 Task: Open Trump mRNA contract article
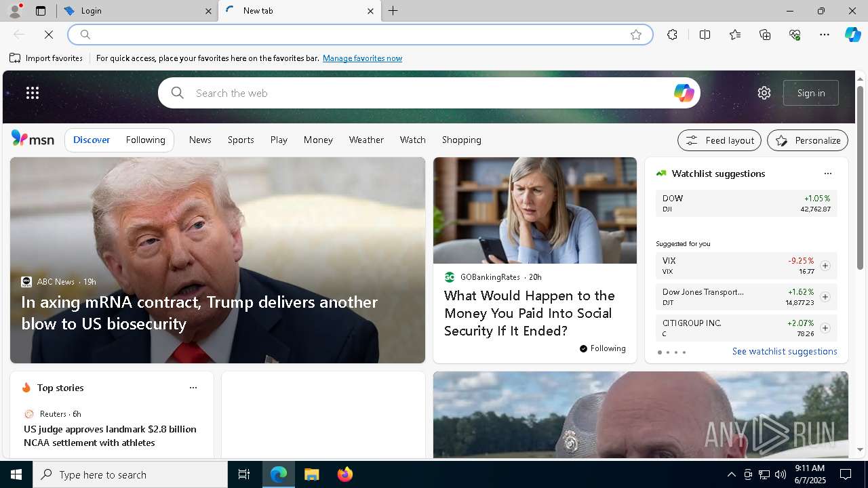[x=199, y=312]
